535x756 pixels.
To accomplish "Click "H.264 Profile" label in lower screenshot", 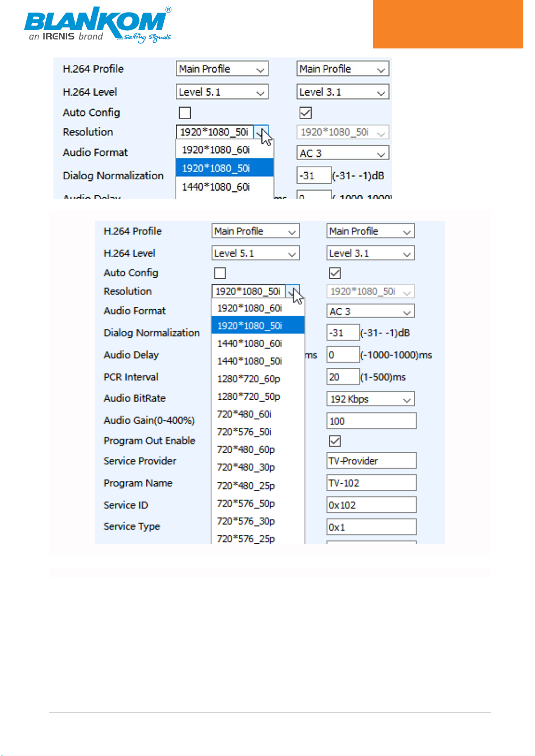I will [132, 231].
